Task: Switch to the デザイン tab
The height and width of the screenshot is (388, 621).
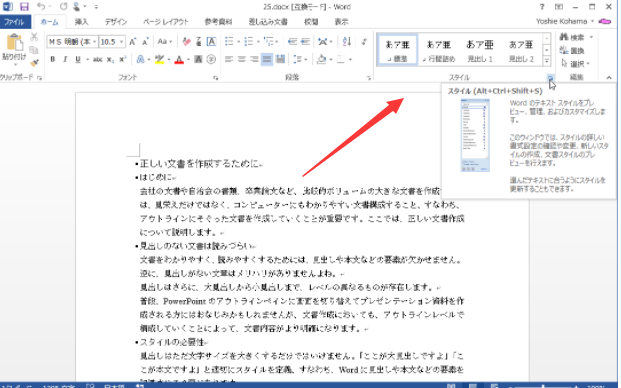Action: pos(115,22)
